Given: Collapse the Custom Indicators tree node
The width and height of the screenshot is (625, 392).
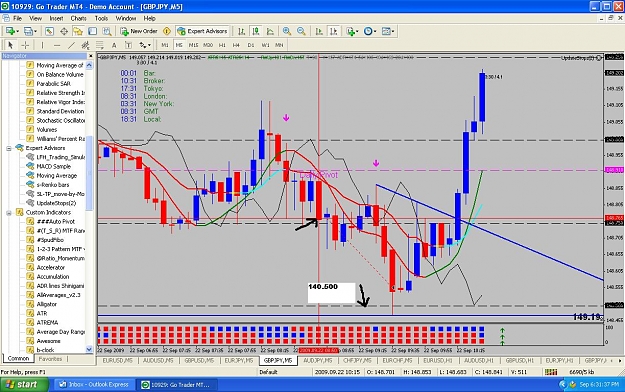Looking at the screenshot, I should 9,213.
